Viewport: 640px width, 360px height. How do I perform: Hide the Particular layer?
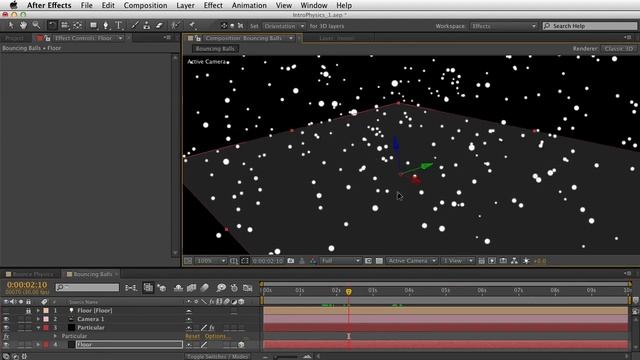[x=6, y=328]
